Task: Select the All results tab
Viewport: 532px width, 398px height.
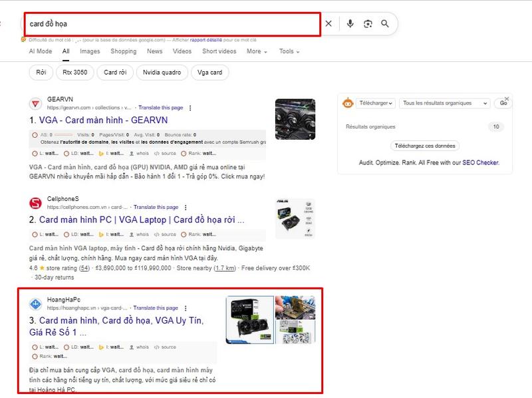Action: 66,51
